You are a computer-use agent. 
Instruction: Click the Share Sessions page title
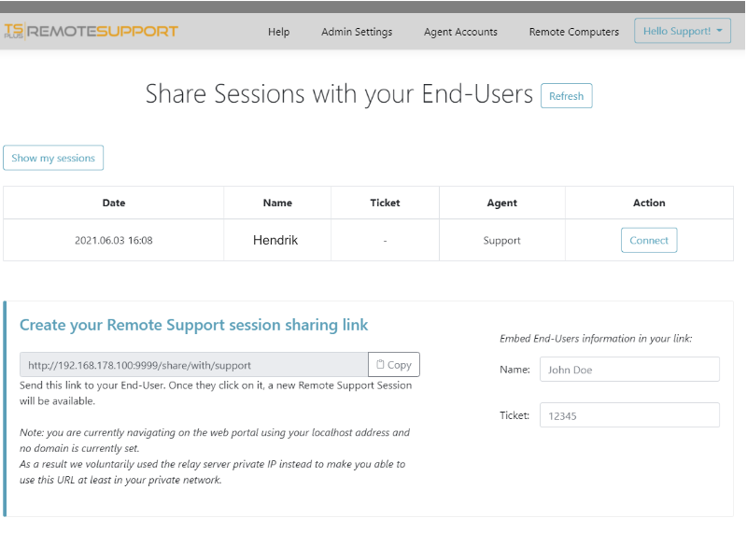339,94
